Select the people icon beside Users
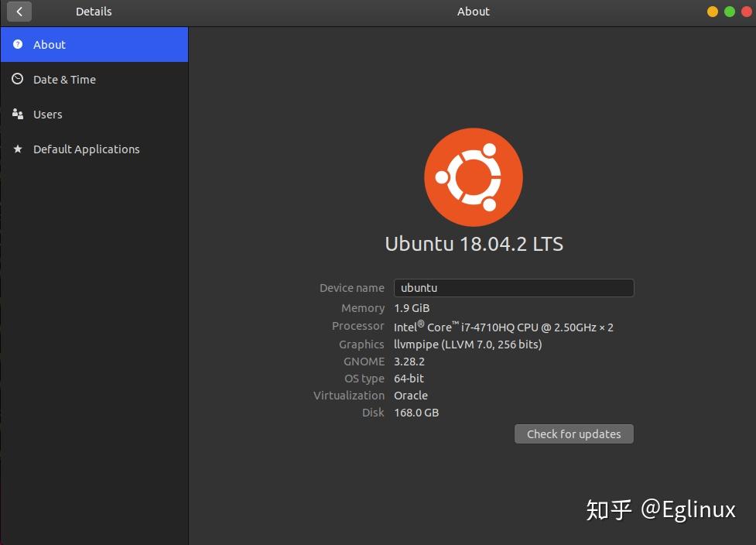 coord(18,114)
